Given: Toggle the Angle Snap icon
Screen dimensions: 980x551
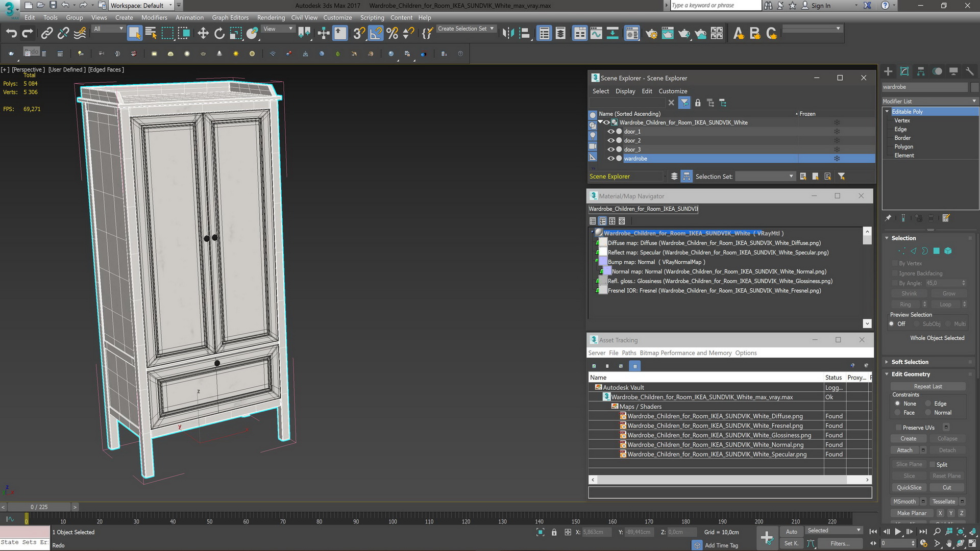Looking at the screenshot, I should (376, 34).
